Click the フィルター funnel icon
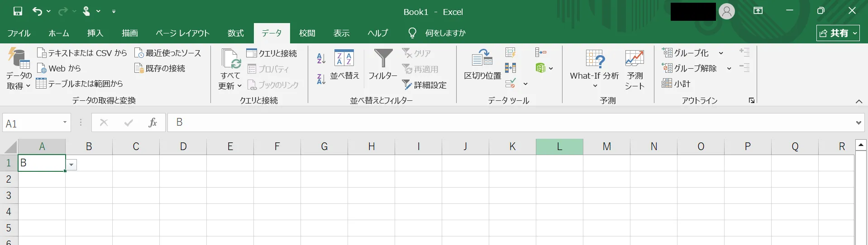Image resolution: width=868 pixels, height=245 pixels. pyautogui.click(x=383, y=59)
